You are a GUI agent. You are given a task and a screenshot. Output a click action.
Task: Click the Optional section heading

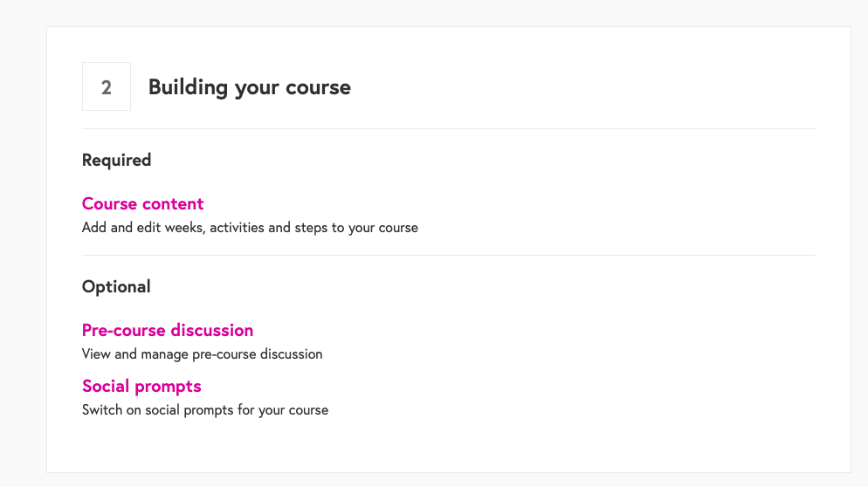tap(116, 287)
